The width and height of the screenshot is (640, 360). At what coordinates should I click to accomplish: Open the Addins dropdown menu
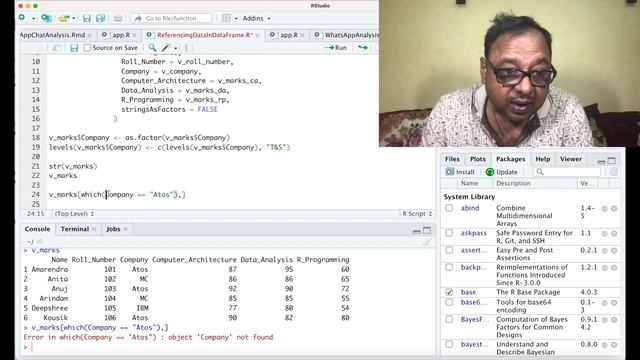click(x=256, y=18)
